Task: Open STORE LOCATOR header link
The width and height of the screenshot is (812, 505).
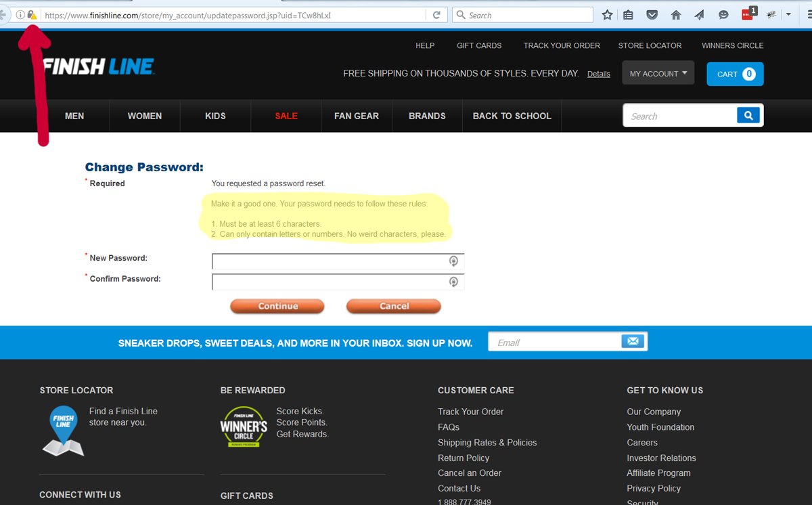Action: (650, 45)
